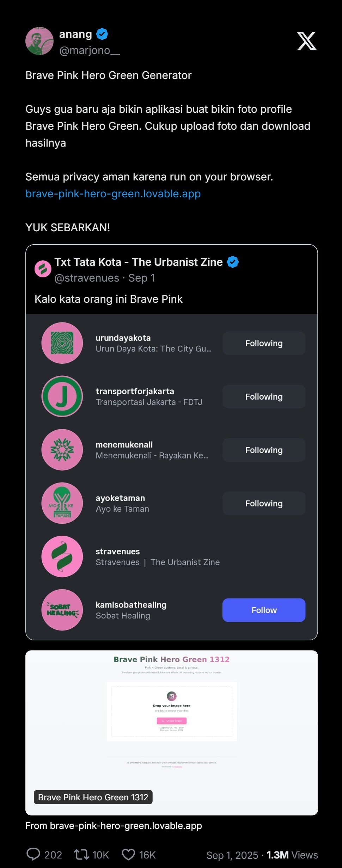Viewport: 342px width, 868px height.
Task: Click the X logo icon
Action: [x=306, y=41]
